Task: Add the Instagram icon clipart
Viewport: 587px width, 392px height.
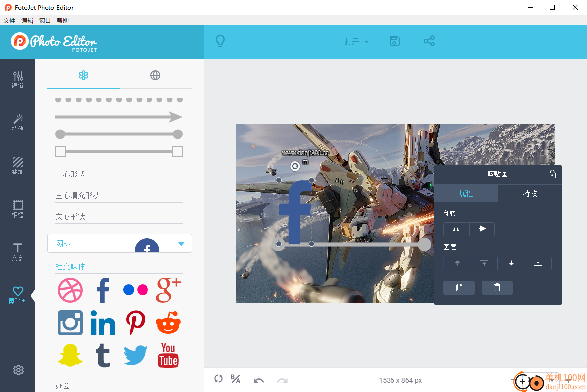Action: (x=70, y=323)
